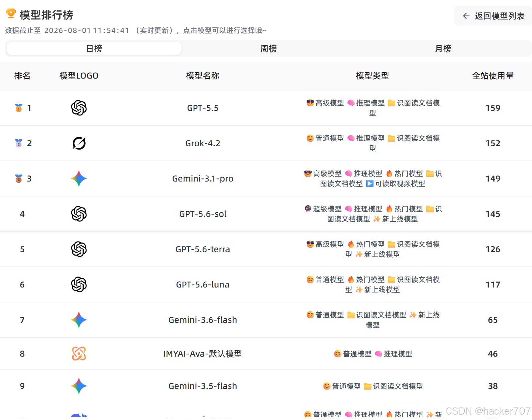Click rank number 4
The width and height of the screenshot is (532, 420).
22,214
